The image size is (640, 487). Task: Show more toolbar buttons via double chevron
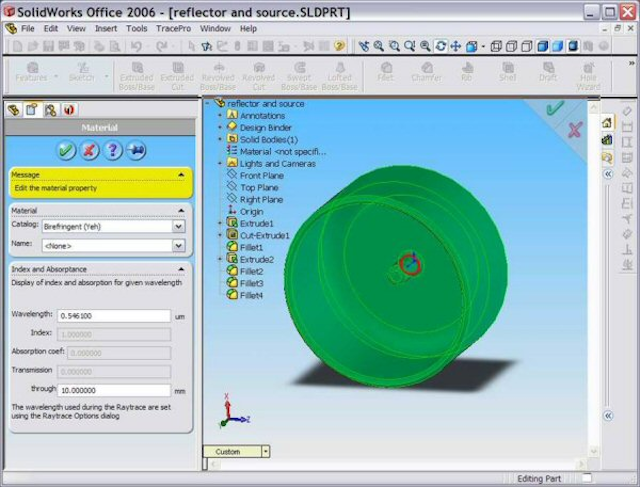point(631,63)
